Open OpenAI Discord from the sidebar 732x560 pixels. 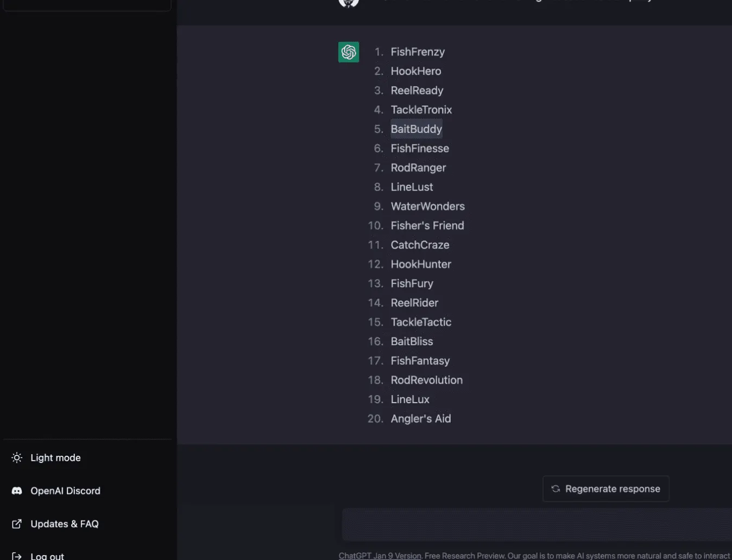pyautogui.click(x=87, y=491)
